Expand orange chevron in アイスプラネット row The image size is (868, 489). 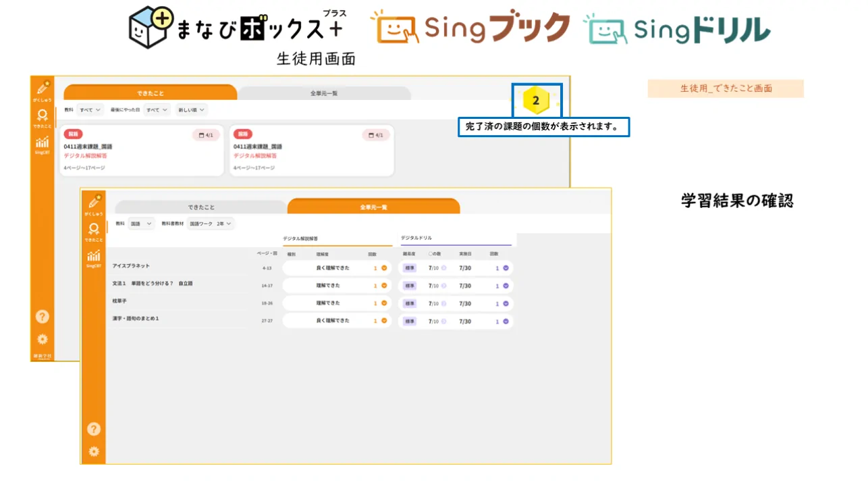click(x=384, y=268)
